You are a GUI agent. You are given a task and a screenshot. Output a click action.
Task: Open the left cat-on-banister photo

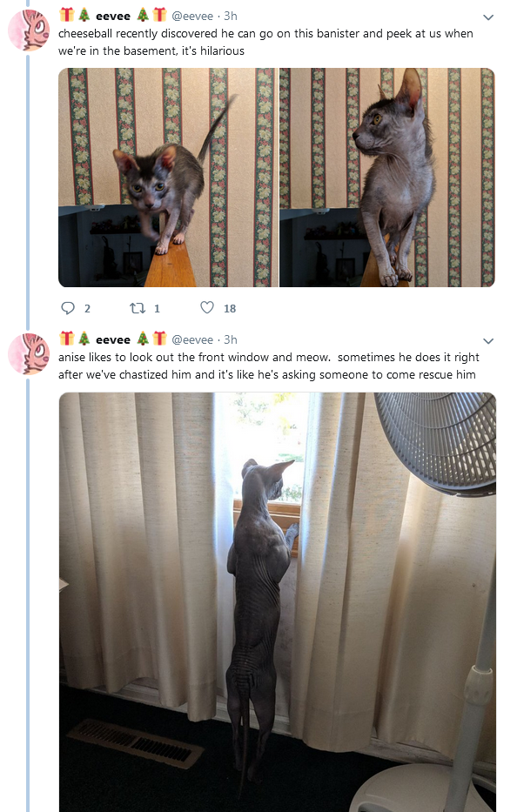[168, 177]
